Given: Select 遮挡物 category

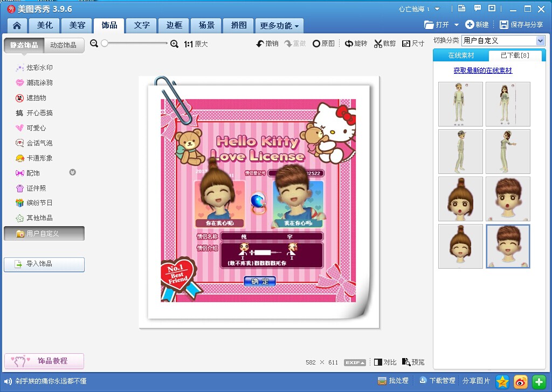Looking at the screenshot, I should point(31,98).
